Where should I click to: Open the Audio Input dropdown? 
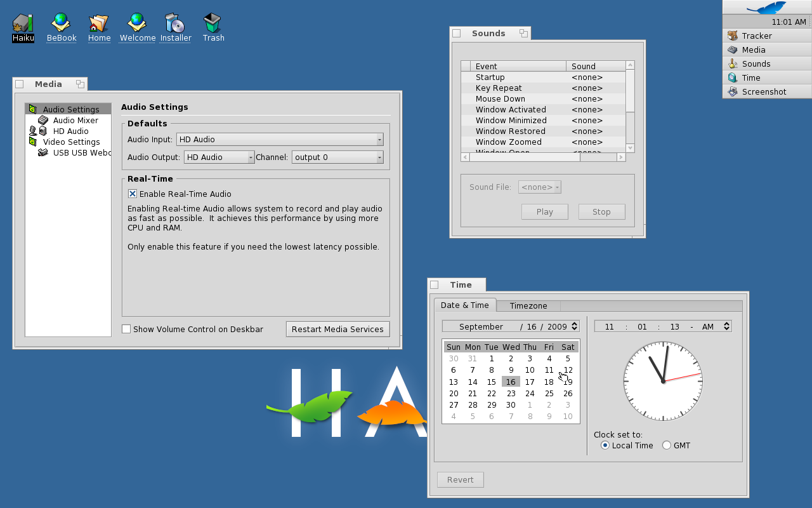tap(280, 139)
